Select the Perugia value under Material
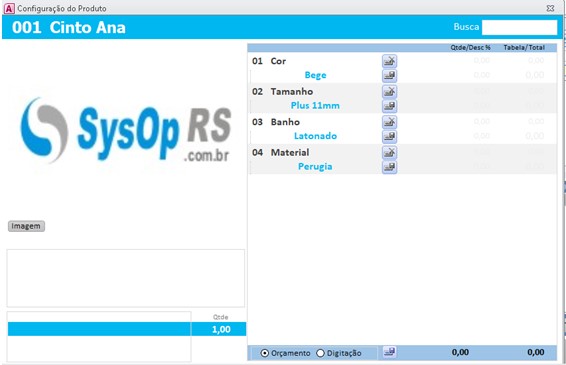Viewport: 566px width, 365px height. point(315,166)
